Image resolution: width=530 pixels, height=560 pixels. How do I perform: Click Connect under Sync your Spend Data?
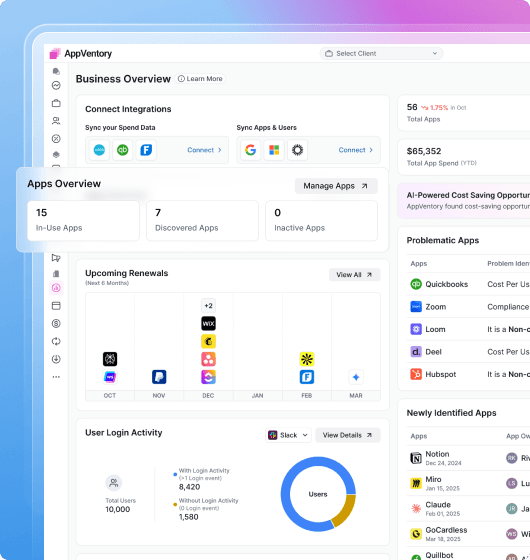click(204, 150)
